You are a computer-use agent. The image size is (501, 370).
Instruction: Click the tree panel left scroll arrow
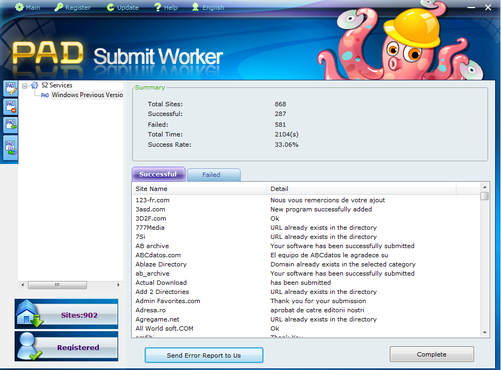tap(23, 285)
